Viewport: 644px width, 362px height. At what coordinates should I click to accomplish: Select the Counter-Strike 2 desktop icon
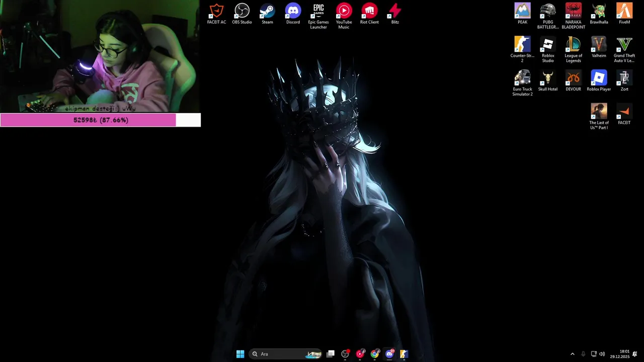click(x=522, y=49)
